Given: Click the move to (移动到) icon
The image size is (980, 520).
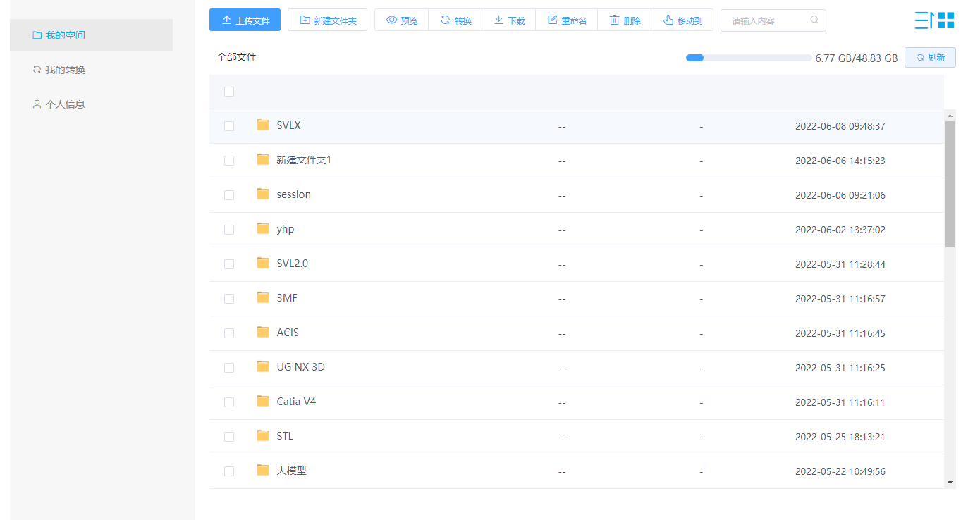Looking at the screenshot, I should (668, 20).
